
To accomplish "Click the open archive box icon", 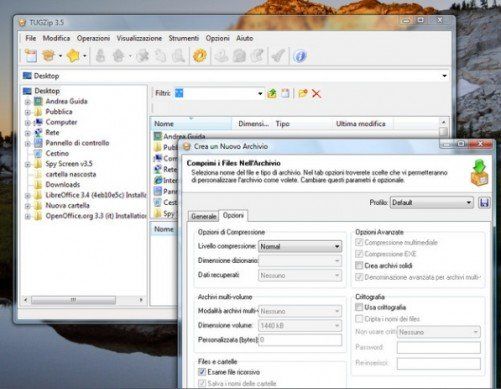I will tap(49, 56).
